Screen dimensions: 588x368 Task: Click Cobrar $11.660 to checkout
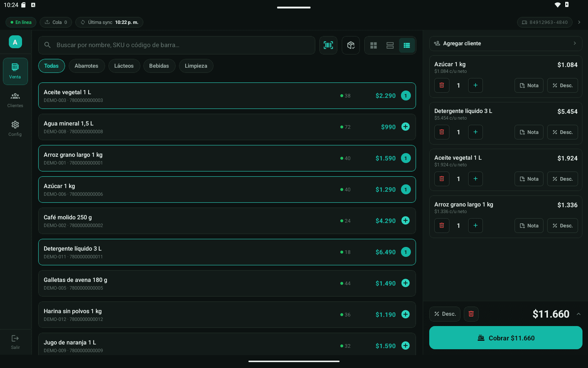coord(506,338)
